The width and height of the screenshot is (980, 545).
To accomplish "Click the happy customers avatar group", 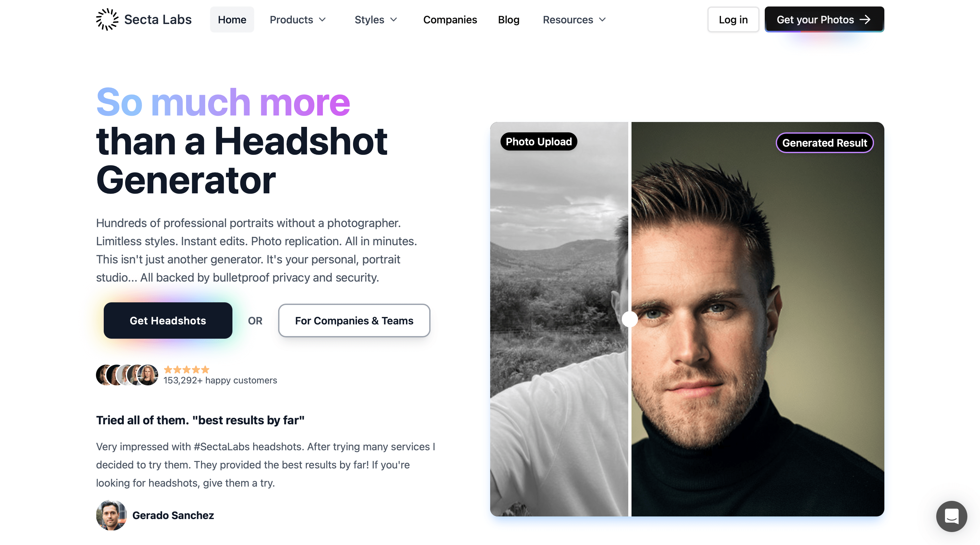I will point(127,375).
